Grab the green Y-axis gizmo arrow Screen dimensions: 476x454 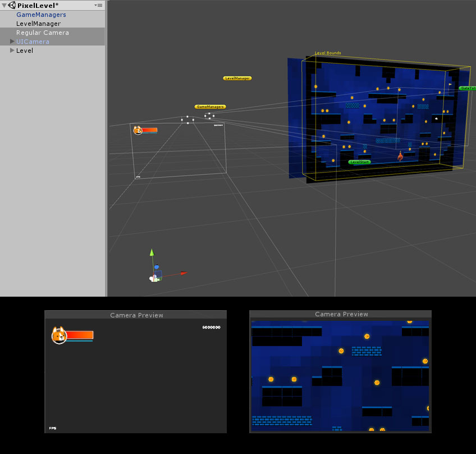tap(151, 254)
